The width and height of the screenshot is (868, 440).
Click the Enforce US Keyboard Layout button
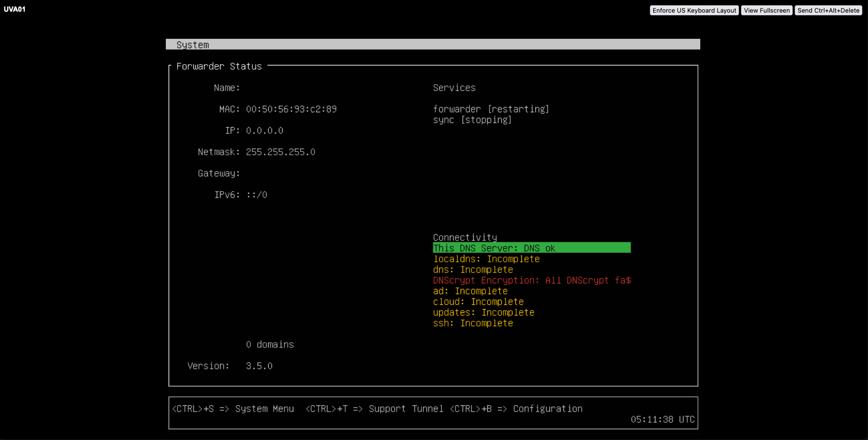point(694,10)
